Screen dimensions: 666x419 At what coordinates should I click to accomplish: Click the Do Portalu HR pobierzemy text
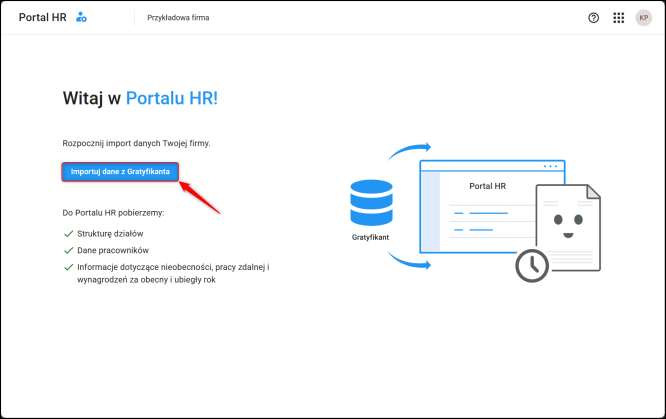coord(113,213)
